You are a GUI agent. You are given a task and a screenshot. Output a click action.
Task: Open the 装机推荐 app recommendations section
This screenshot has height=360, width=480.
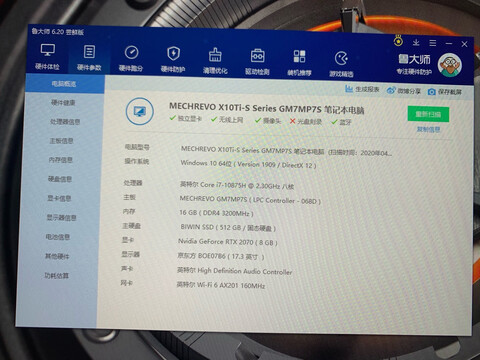click(299, 63)
